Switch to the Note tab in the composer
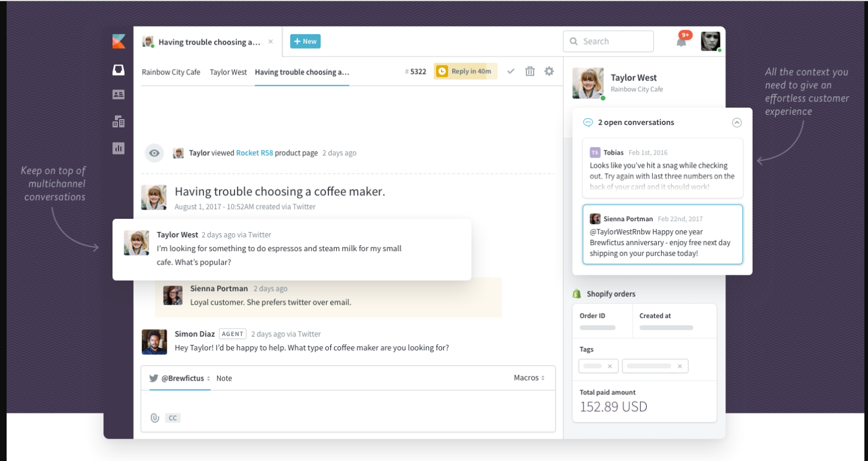 click(224, 378)
